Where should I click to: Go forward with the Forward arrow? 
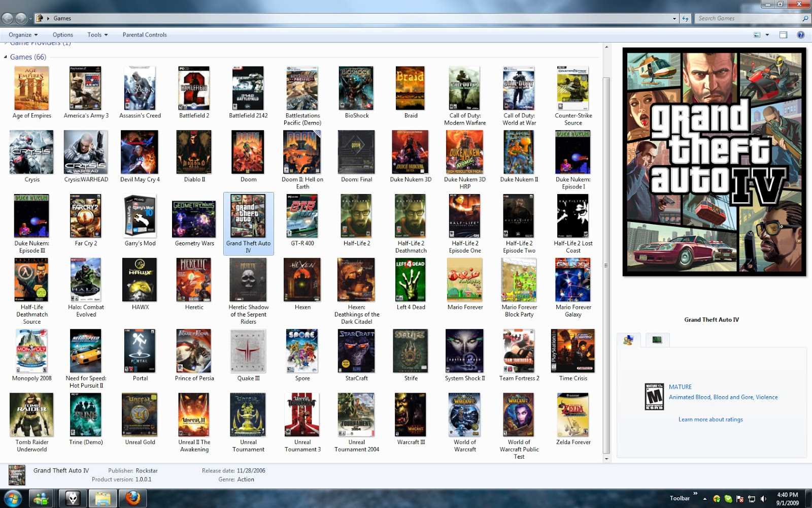[21, 18]
